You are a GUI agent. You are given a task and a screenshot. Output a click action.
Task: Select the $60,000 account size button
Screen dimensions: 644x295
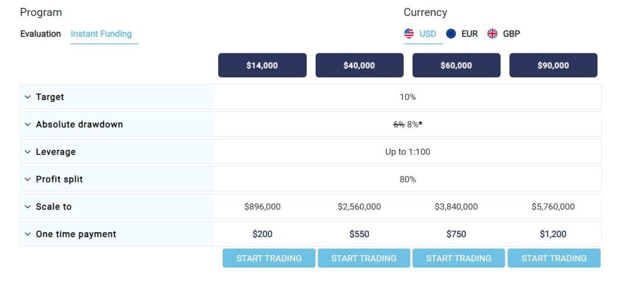click(457, 65)
